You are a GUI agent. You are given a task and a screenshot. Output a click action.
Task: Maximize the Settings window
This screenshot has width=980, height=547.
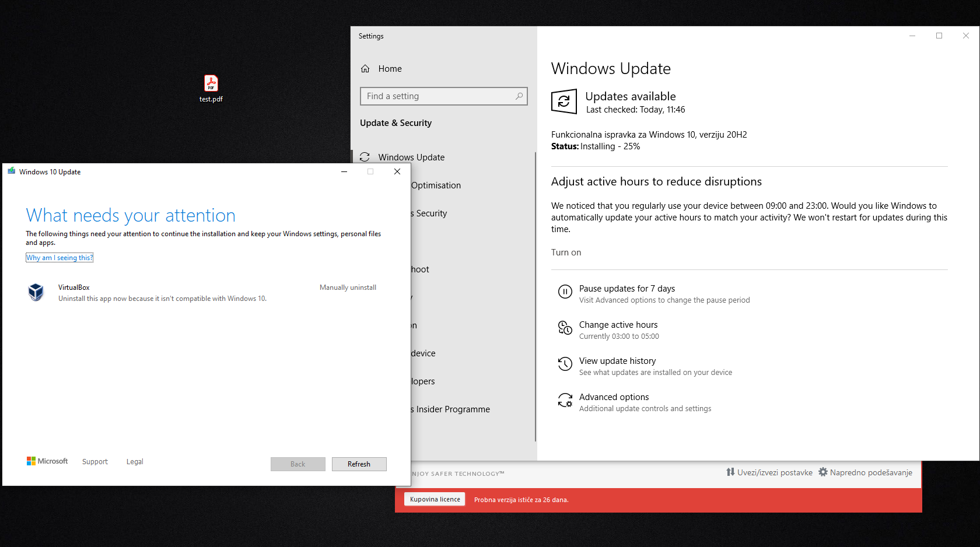tap(939, 36)
